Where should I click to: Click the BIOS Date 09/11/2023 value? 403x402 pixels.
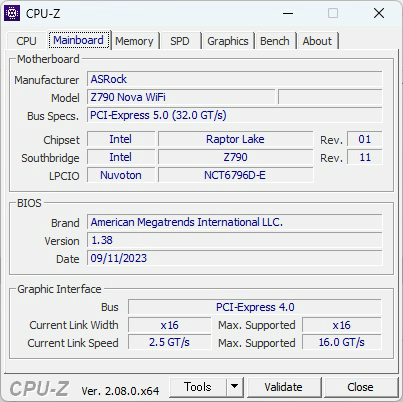point(235,258)
